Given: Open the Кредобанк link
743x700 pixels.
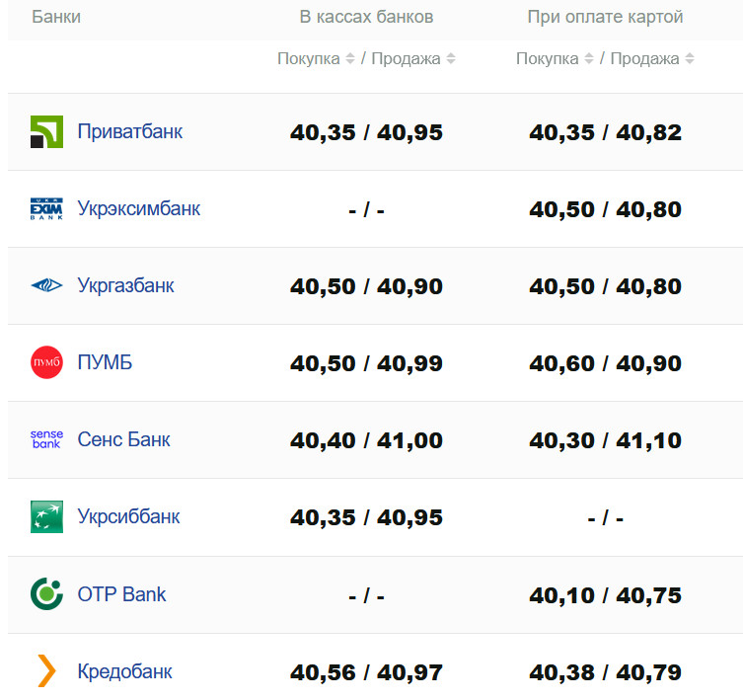Looking at the screenshot, I should (124, 671).
